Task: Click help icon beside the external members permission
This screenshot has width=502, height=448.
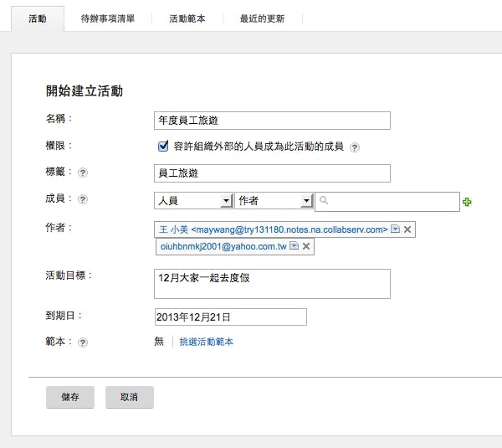Action: [355, 147]
